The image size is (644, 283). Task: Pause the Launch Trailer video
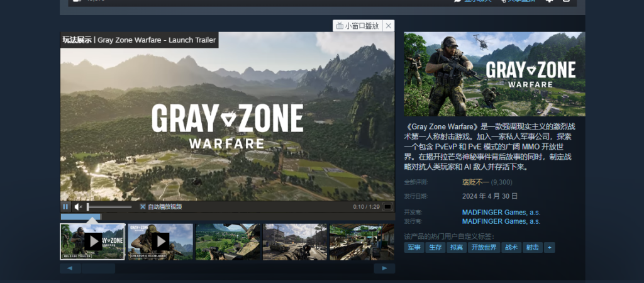65,207
